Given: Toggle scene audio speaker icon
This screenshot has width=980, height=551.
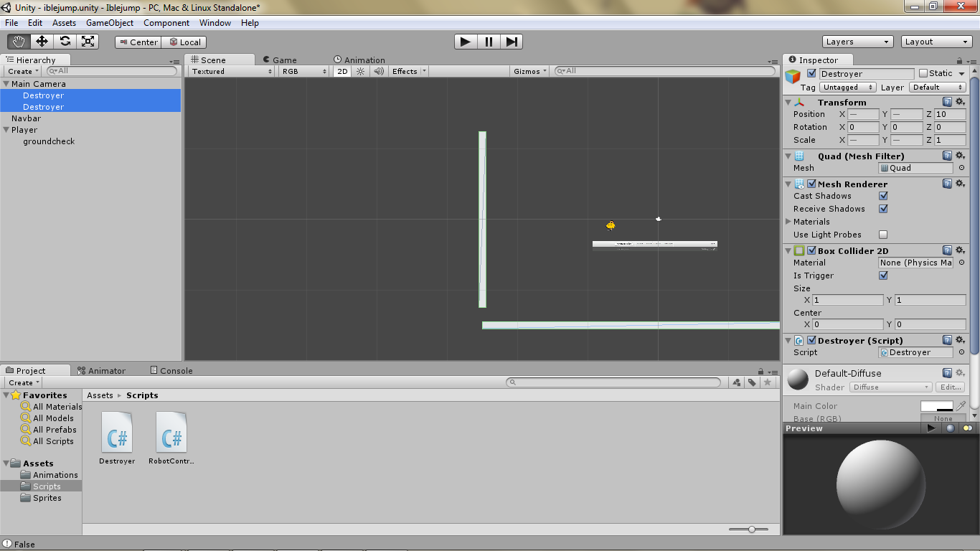Looking at the screenshot, I should click(379, 71).
